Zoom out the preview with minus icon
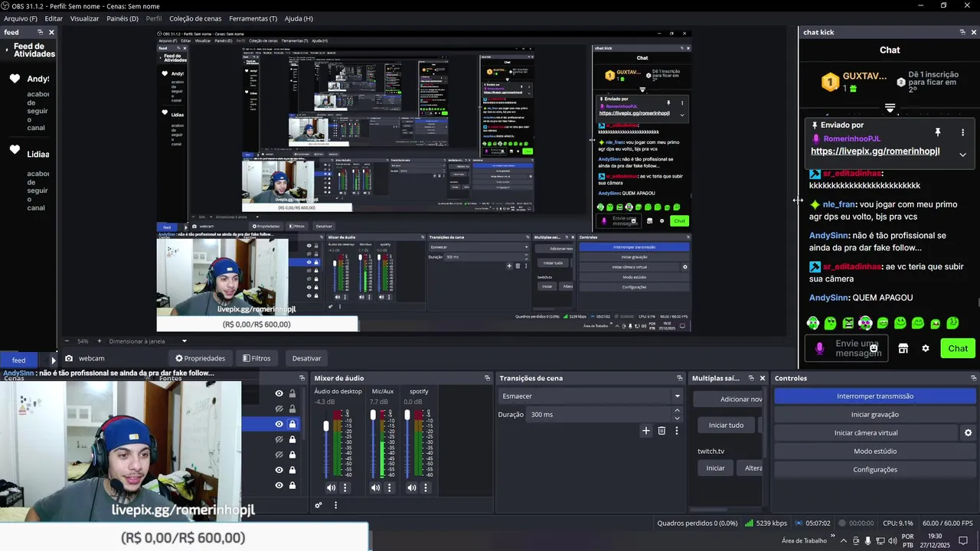Viewport: 980px width, 551px height. coord(67,341)
